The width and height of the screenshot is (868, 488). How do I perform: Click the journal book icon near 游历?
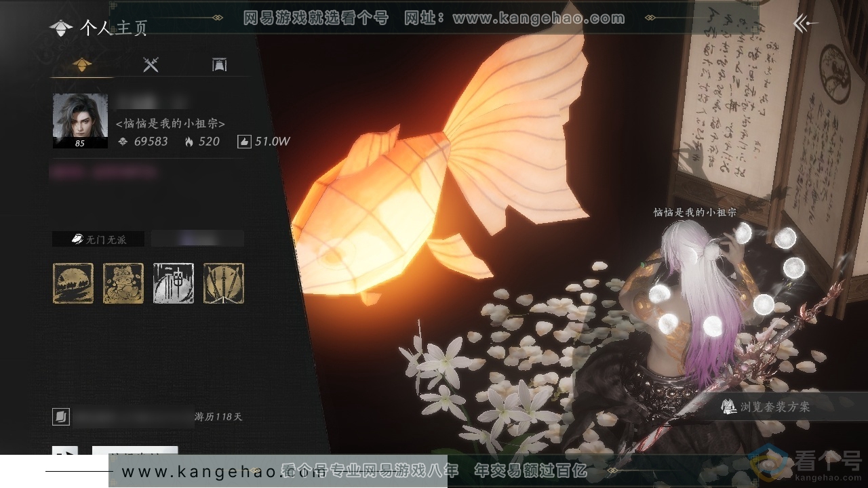coord(61,417)
